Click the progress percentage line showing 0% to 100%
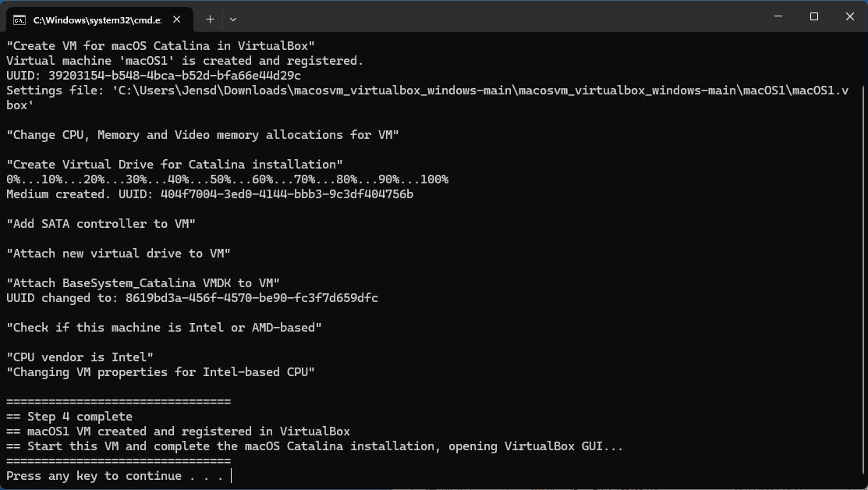 tap(226, 179)
